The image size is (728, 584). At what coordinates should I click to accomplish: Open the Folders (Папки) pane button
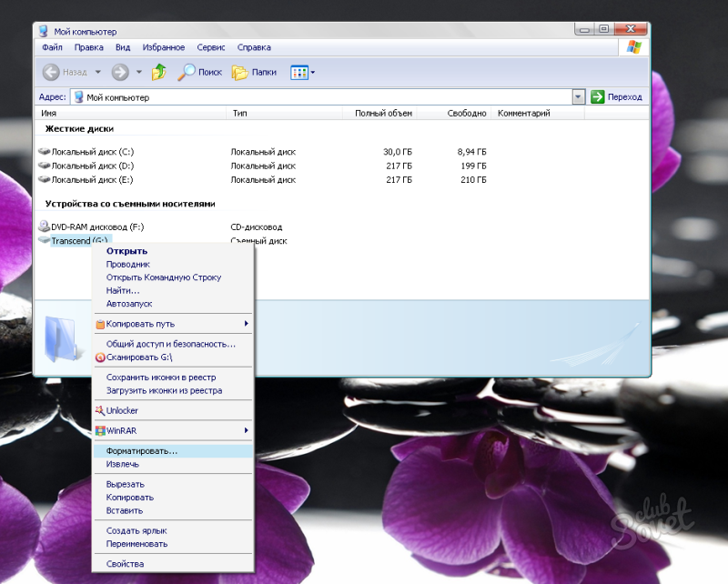click(241, 72)
